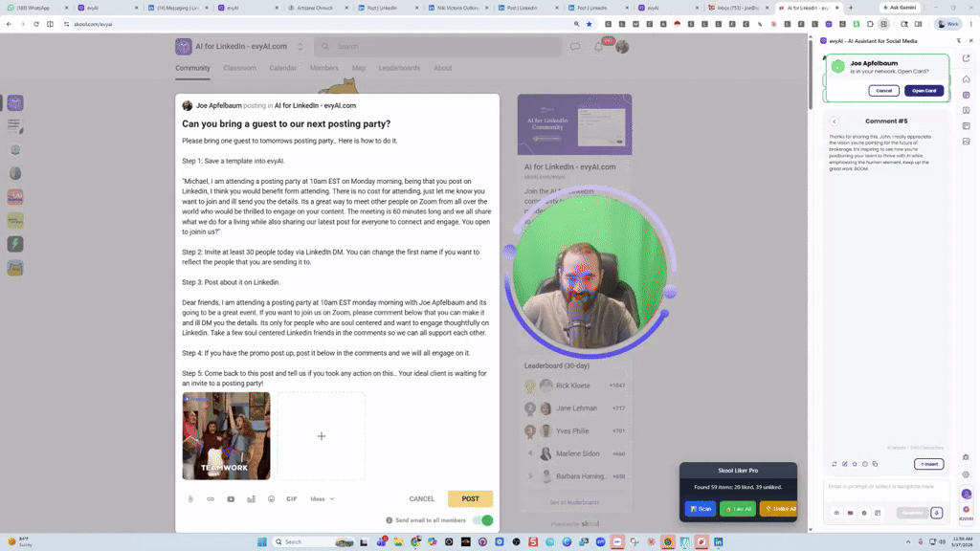Screen dimensions: 980x551
Task: Click Ask Gemini button
Action: [x=900, y=8]
